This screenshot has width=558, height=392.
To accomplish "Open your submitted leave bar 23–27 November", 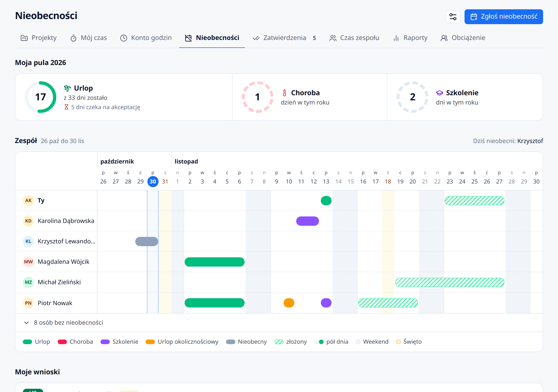I will [x=474, y=201].
